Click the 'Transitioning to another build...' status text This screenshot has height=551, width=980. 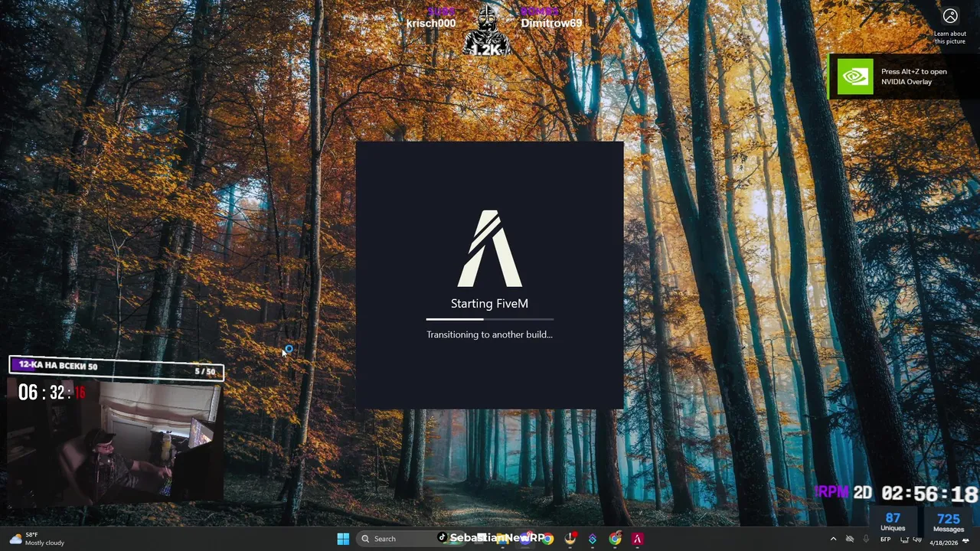(x=489, y=334)
